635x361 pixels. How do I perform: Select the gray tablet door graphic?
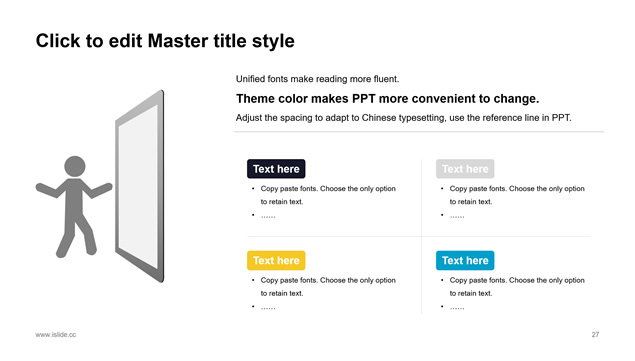[140, 186]
